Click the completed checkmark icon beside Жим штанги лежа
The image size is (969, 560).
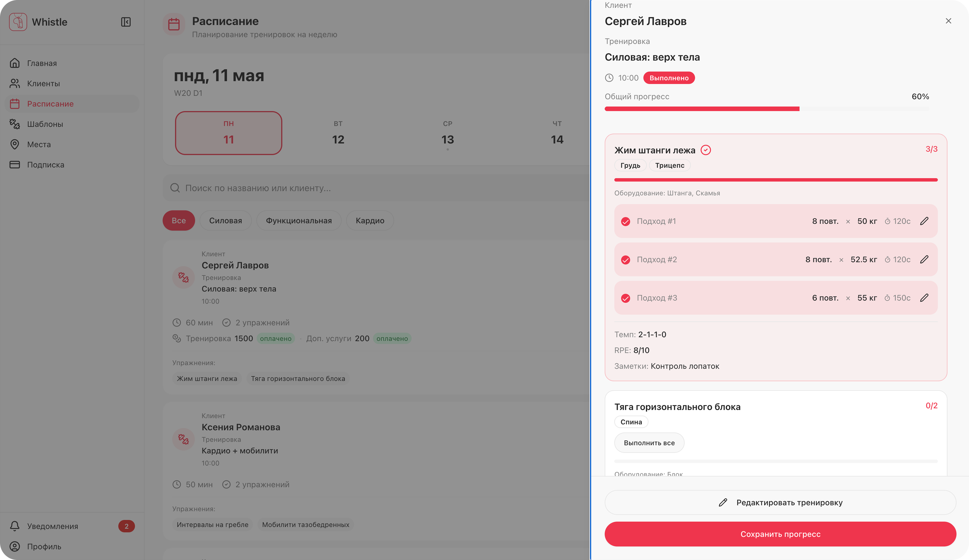706,150
